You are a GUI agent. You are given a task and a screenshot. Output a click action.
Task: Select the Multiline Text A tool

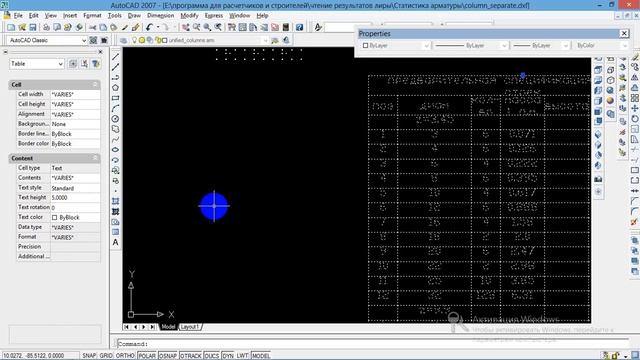coord(116,242)
